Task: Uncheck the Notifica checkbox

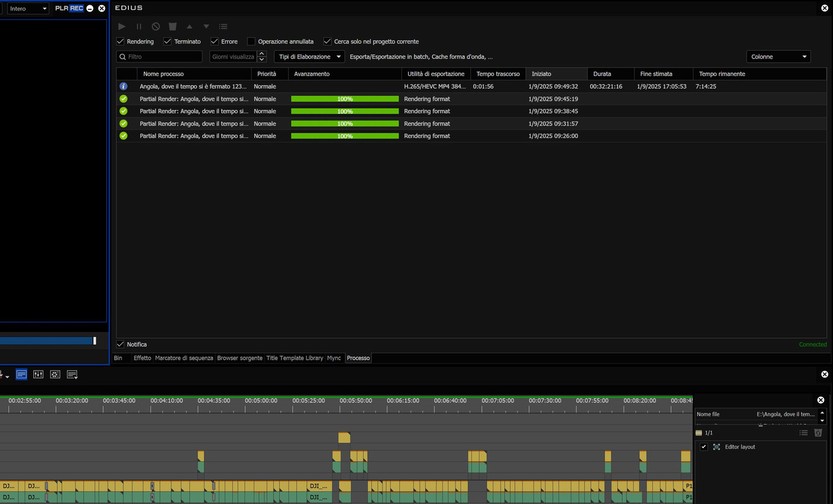Action: (120, 344)
